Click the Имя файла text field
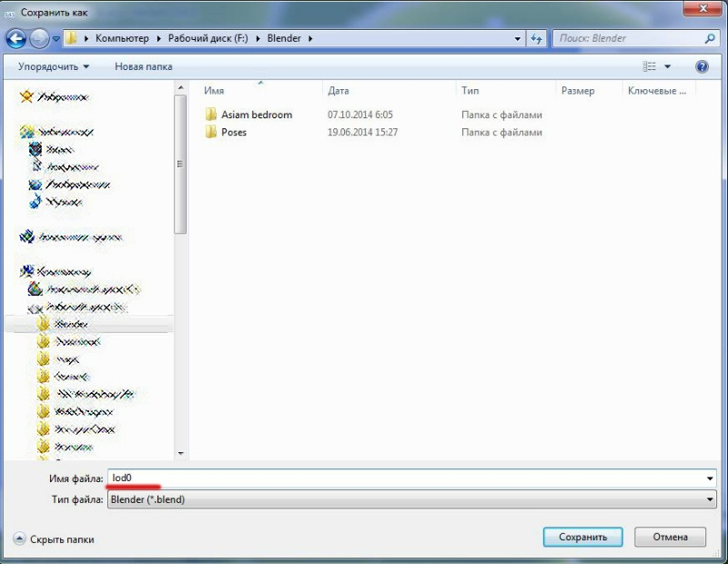The height and width of the screenshot is (564, 728). [x=400, y=478]
